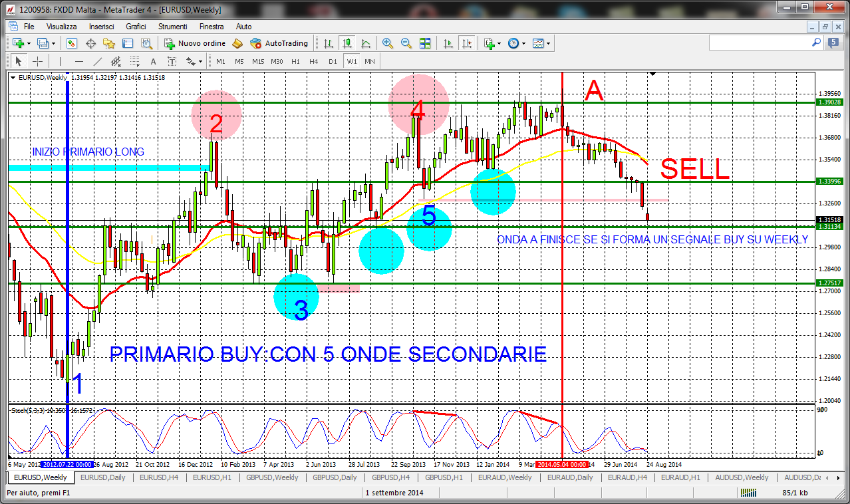Select the Cursor arrow tool
Screen dimensions: 850x504
(19, 61)
